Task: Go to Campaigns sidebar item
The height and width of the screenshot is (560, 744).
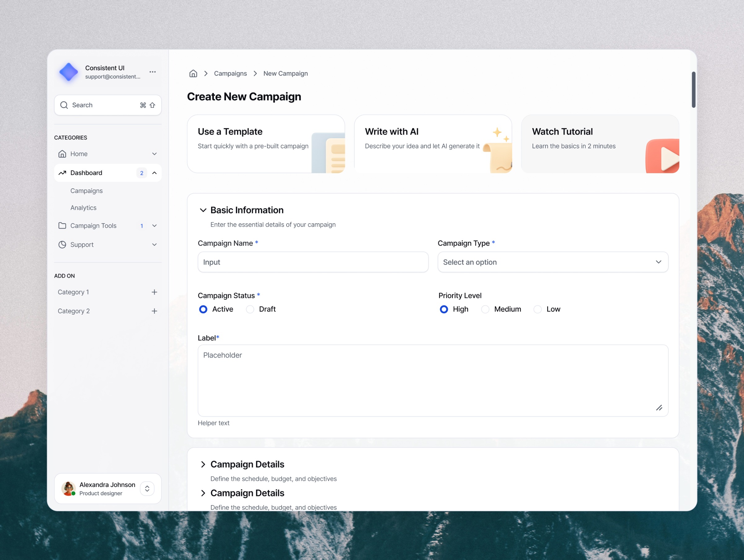Action: (86, 190)
